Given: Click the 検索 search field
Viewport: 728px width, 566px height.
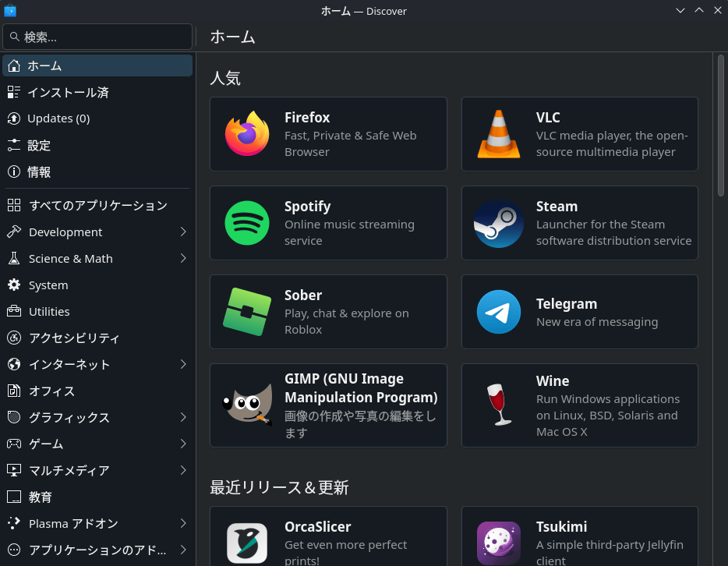Looking at the screenshot, I should click(97, 37).
